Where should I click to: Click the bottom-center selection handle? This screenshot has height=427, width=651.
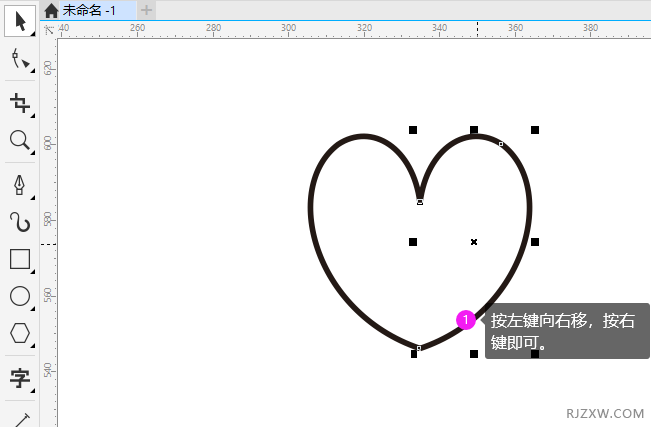coord(474,354)
